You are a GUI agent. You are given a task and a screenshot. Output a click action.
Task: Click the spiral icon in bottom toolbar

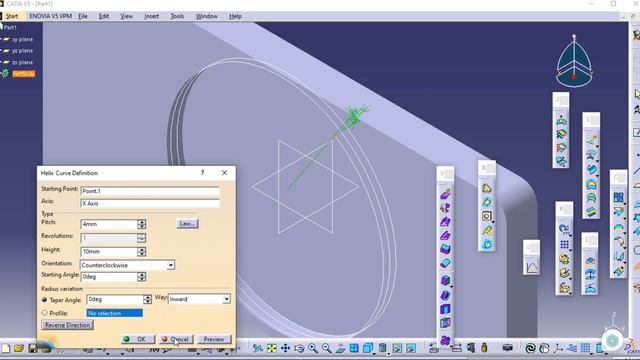coord(530,348)
